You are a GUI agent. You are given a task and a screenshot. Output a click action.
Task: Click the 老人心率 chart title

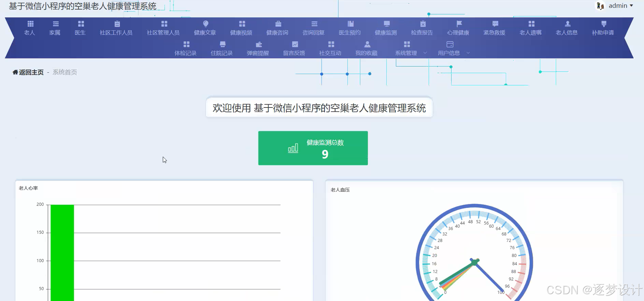(28, 188)
